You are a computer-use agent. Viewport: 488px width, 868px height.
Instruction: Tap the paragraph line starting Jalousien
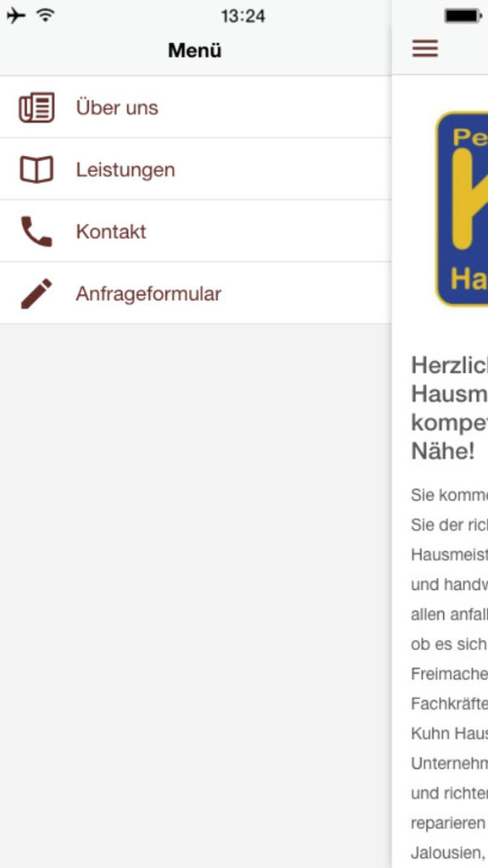[x=449, y=853]
